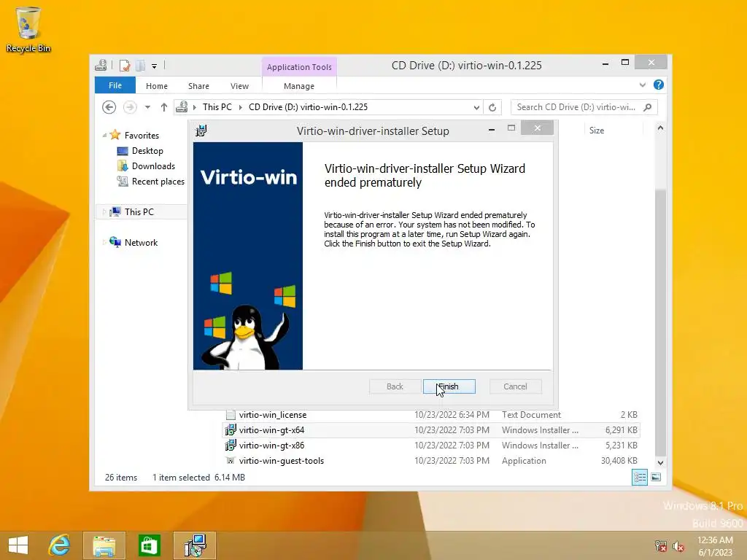747x560 pixels.
Task: Select This PC in navigation pane
Action: [x=139, y=212]
